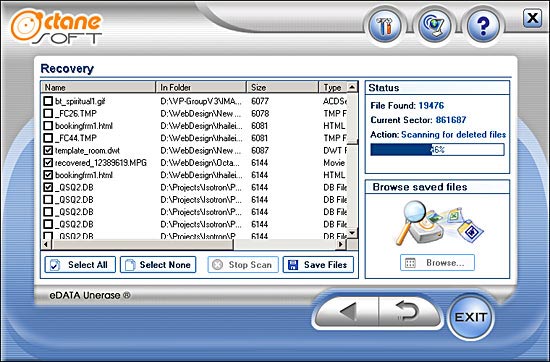Click the magnifier drive illustration in Browse saved files
Image resolution: width=550 pixels, height=362 pixels.
(438, 223)
